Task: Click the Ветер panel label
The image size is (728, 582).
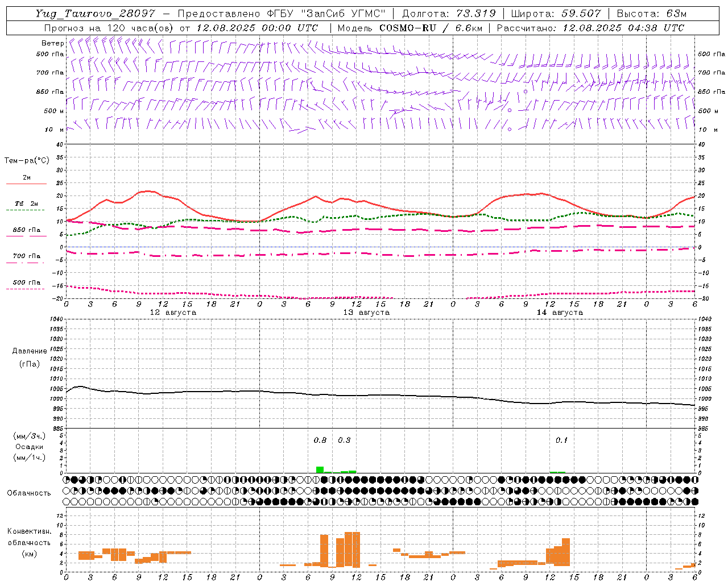Action: 52,43
